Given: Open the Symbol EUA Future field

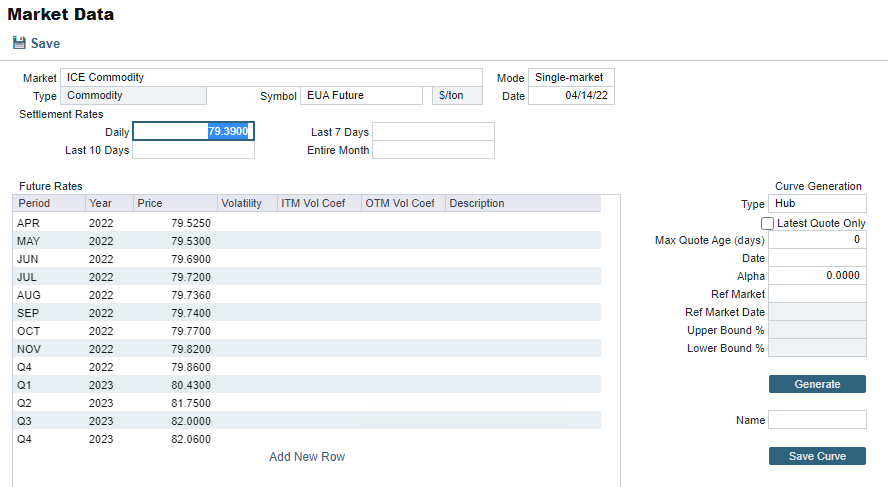Looking at the screenshot, I should click(361, 96).
